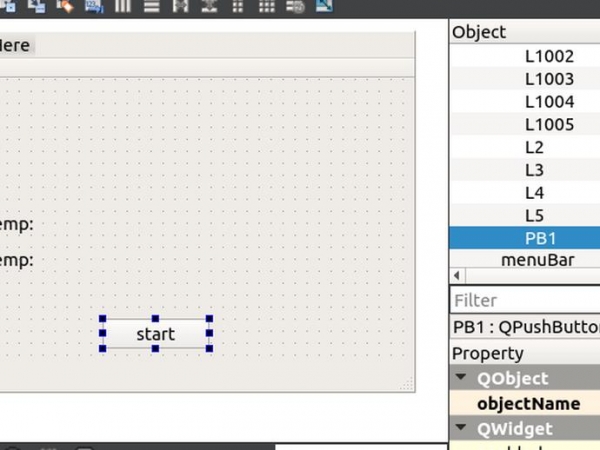Click the Adjust Size toolbar icon
This screenshot has width=600, height=450.
[x=324, y=6]
